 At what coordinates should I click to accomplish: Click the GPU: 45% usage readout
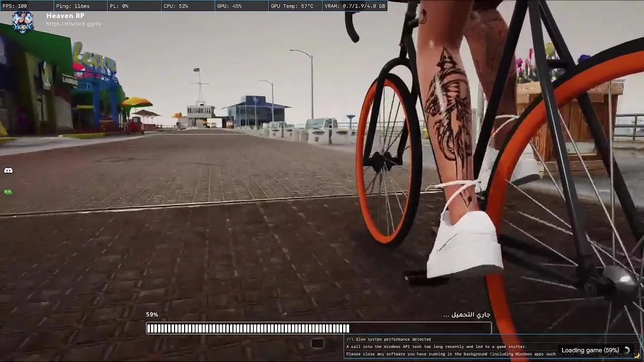[229, 6]
